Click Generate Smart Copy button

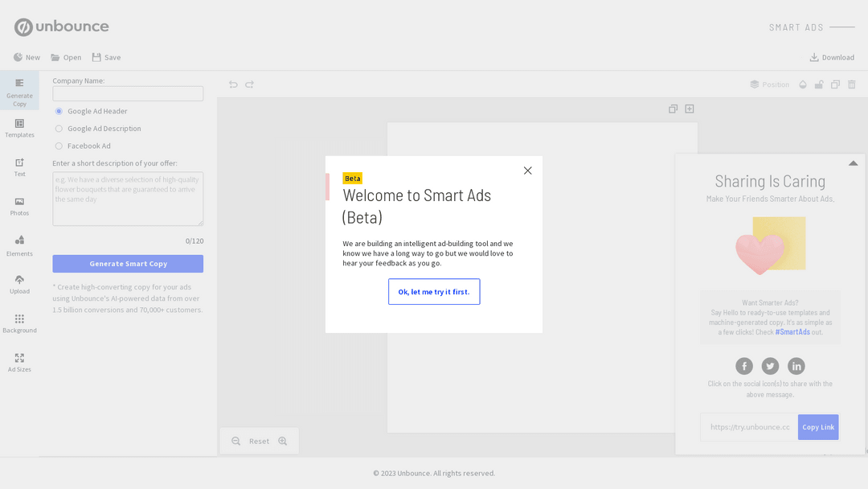click(x=128, y=264)
